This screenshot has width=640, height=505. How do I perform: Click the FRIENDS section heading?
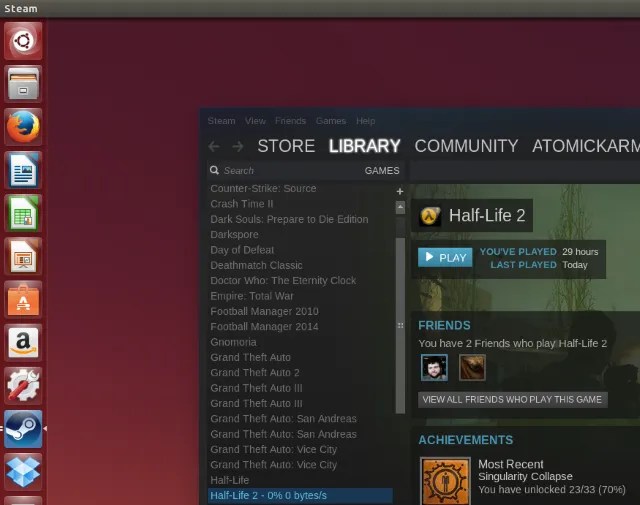click(444, 325)
